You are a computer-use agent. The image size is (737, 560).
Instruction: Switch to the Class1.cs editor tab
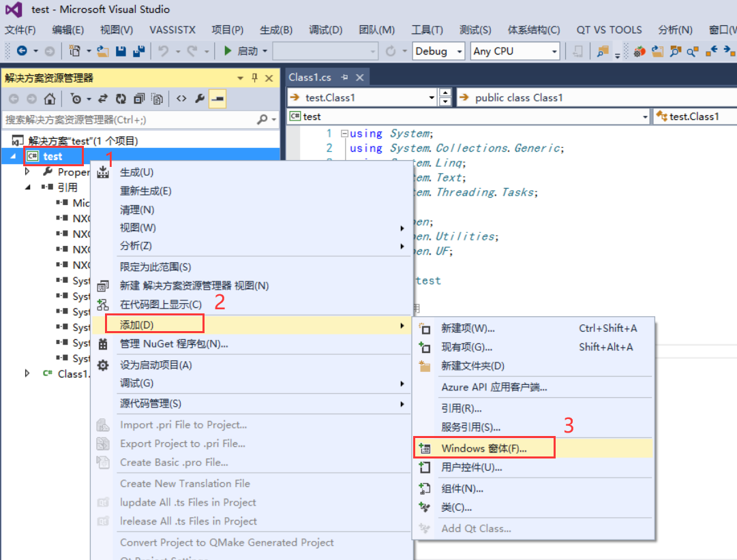[310, 77]
